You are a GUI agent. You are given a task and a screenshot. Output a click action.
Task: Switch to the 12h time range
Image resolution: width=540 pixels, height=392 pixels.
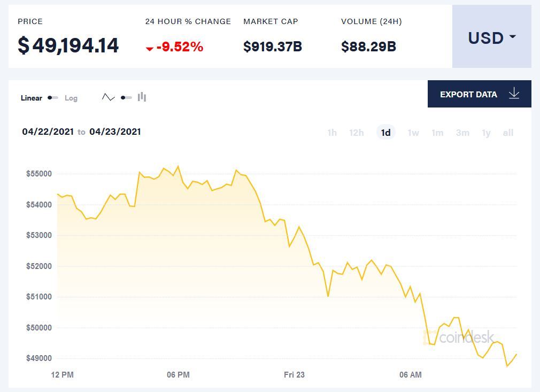(357, 133)
